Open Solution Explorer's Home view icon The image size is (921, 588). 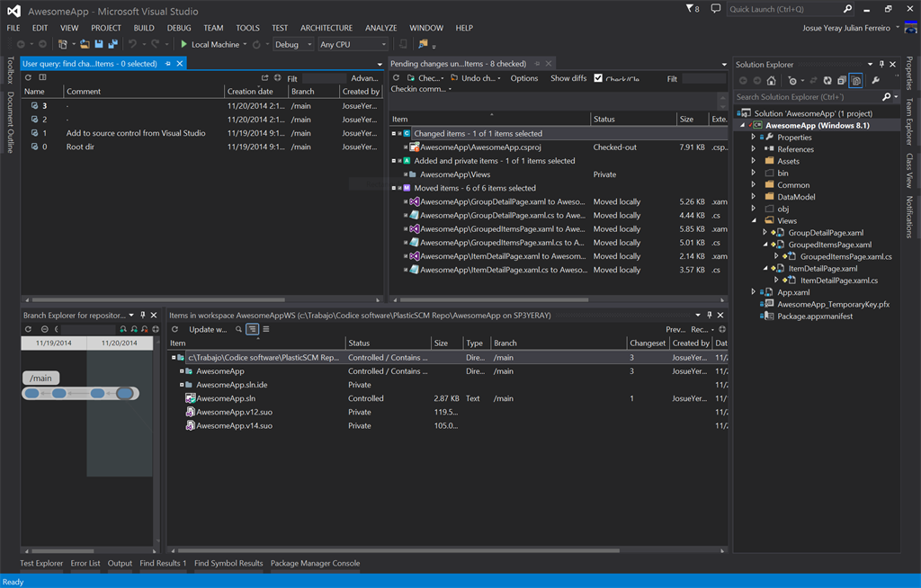(x=771, y=81)
